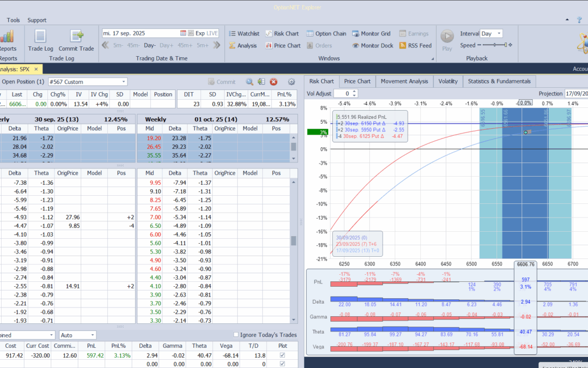This screenshot has height=368, width=588.
Task: Click the magnifier search icon beside Commit
Action: (x=249, y=81)
